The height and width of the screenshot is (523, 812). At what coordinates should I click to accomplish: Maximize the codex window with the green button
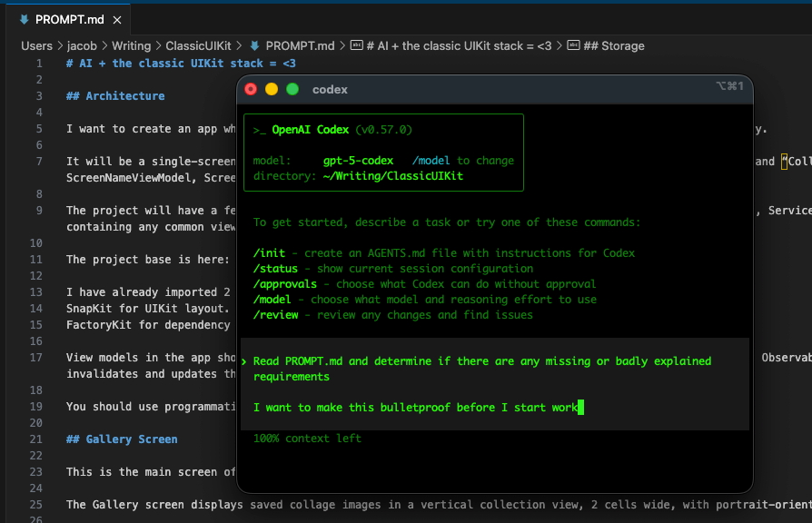[292, 89]
